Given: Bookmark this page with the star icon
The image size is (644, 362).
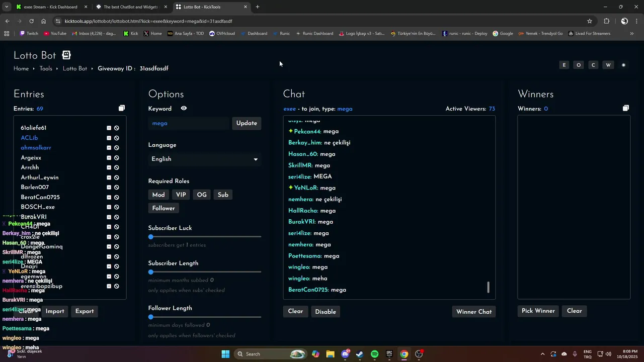Looking at the screenshot, I should point(590,21).
